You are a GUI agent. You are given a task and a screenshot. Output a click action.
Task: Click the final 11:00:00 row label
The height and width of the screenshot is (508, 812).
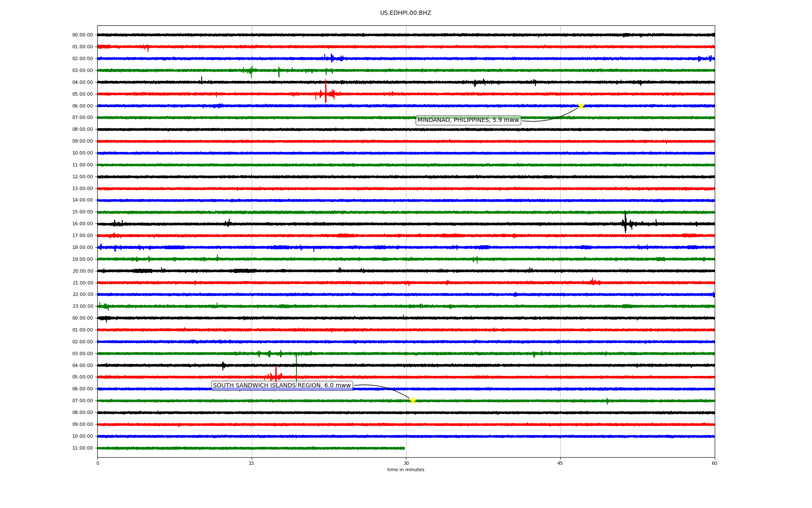click(x=82, y=448)
